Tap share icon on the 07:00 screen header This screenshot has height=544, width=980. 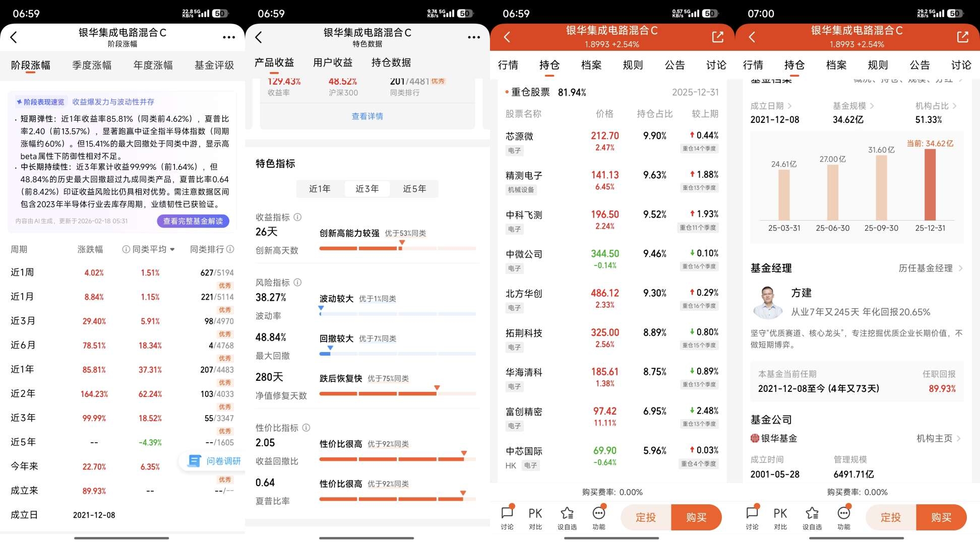tap(962, 37)
